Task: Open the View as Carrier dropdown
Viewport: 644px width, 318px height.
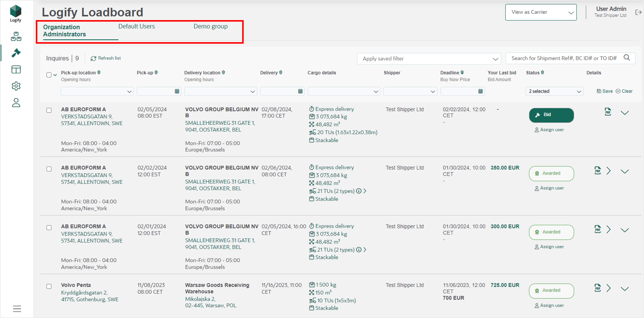Action: [541, 12]
